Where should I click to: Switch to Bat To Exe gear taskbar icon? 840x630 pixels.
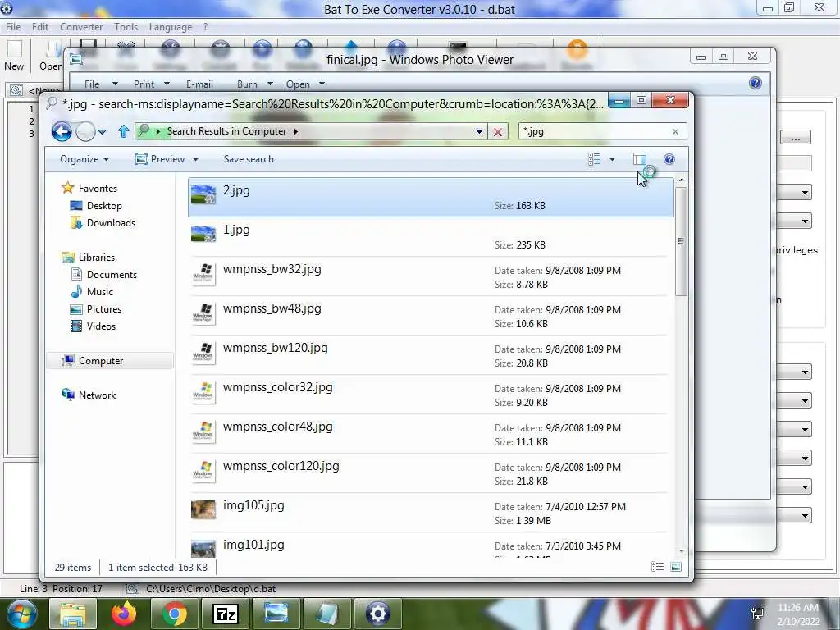tap(377, 614)
